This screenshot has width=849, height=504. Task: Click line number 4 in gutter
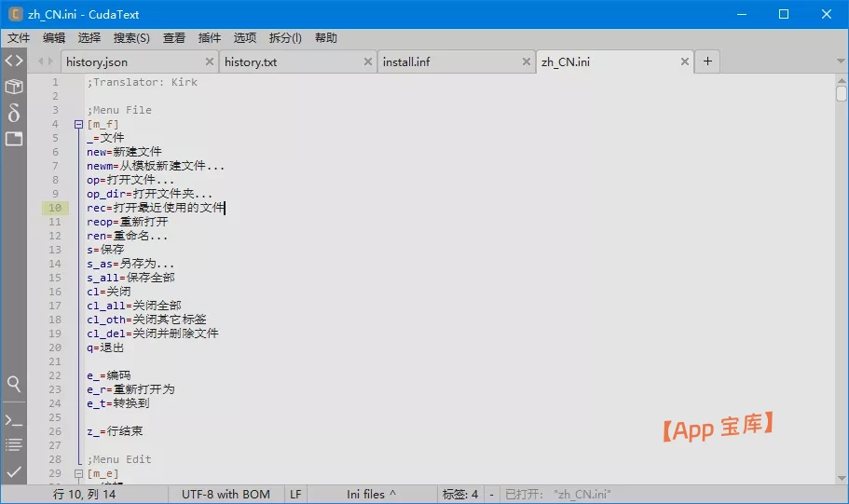click(55, 124)
